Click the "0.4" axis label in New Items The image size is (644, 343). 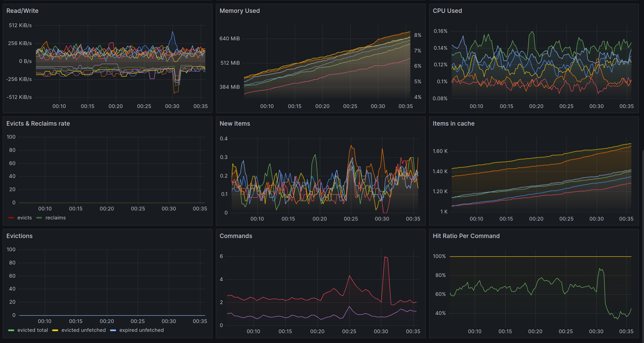[x=224, y=139]
